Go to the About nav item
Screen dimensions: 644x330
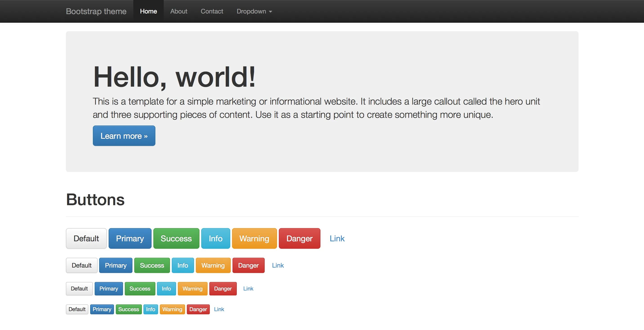click(x=179, y=11)
